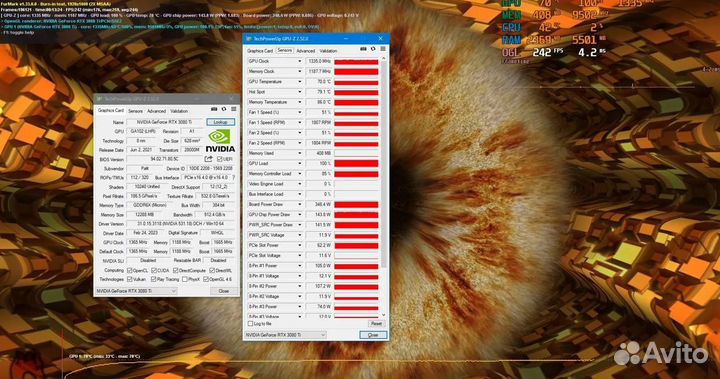Enable Log to file checkbox
This screenshot has width=720, height=379.
pyautogui.click(x=250, y=324)
